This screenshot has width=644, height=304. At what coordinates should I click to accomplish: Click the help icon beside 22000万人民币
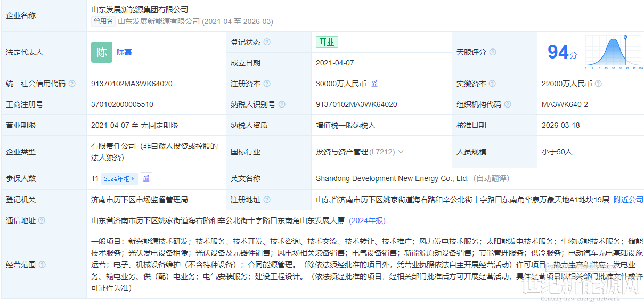point(598,84)
